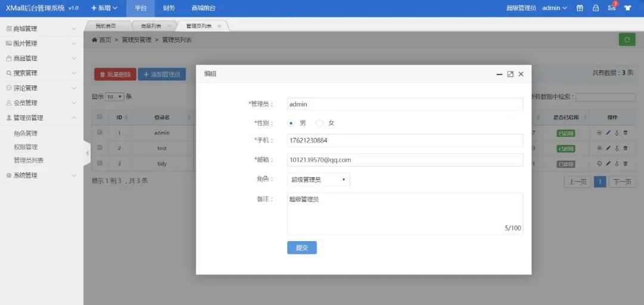This screenshot has height=305, width=644.
Task: Click the password key icon in admin row
Action: pyautogui.click(x=617, y=133)
